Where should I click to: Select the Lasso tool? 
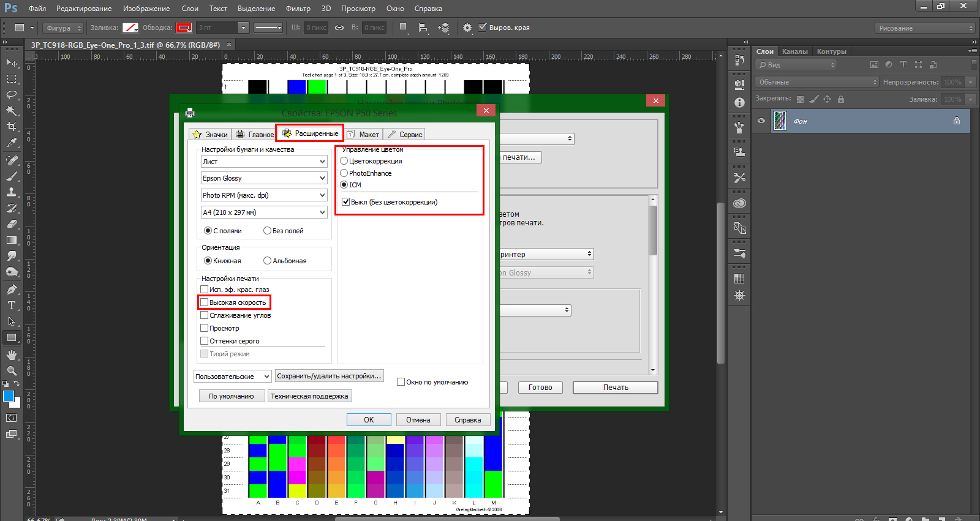[x=12, y=95]
